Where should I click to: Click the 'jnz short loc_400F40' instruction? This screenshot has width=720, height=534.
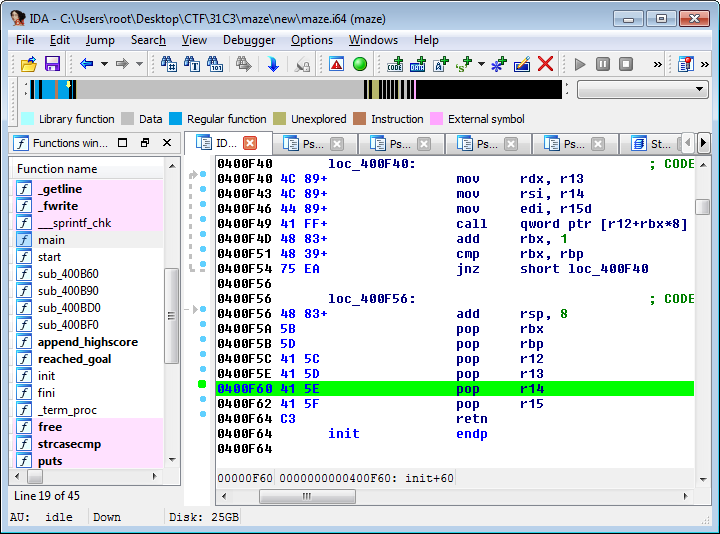click(552, 269)
